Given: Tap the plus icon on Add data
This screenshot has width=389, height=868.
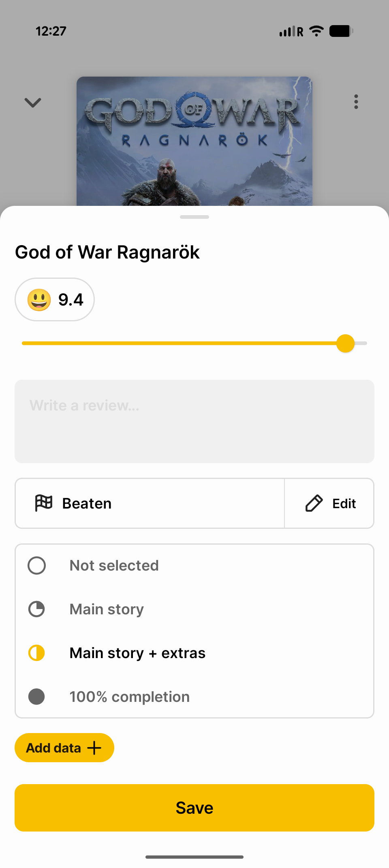Looking at the screenshot, I should tap(94, 748).
